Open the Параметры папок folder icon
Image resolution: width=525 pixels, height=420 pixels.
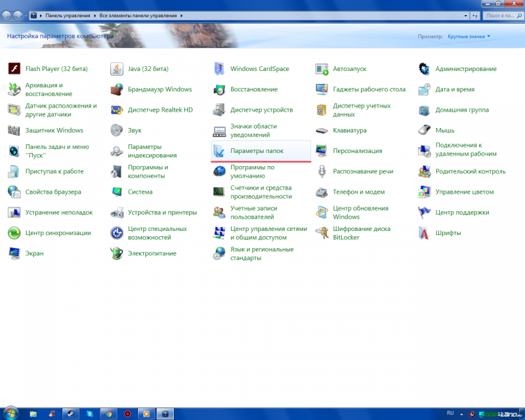point(219,151)
